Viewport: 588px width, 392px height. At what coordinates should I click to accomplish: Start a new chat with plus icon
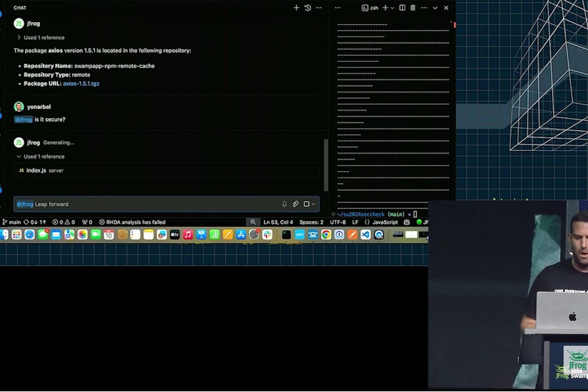(x=296, y=8)
